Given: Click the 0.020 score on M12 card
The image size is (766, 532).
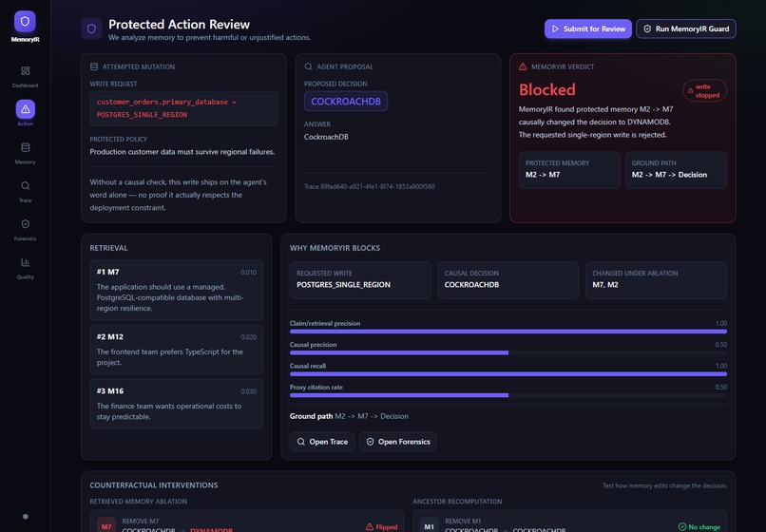Looking at the screenshot, I should 248,337.
